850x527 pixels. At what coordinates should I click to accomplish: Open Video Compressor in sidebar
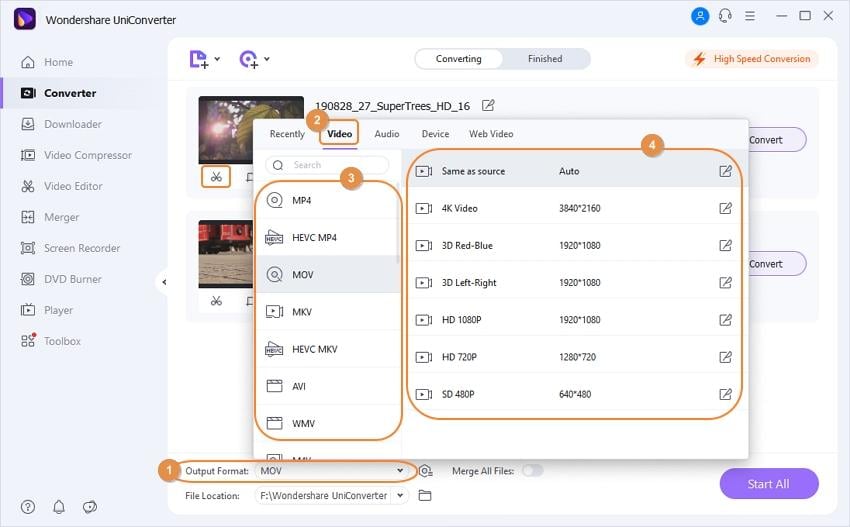pos(76,155)
